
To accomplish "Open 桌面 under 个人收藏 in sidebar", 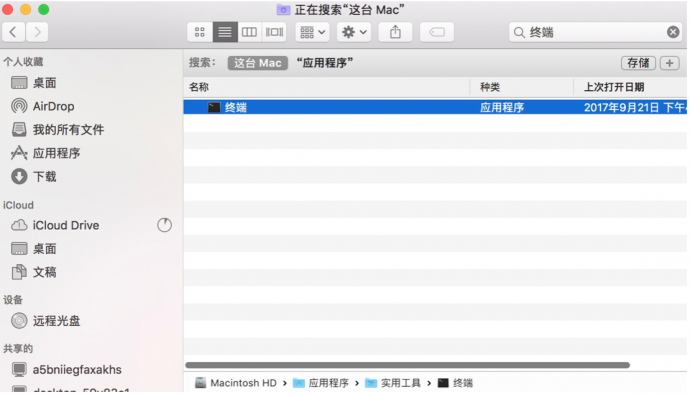I will (x=44, y=83).
